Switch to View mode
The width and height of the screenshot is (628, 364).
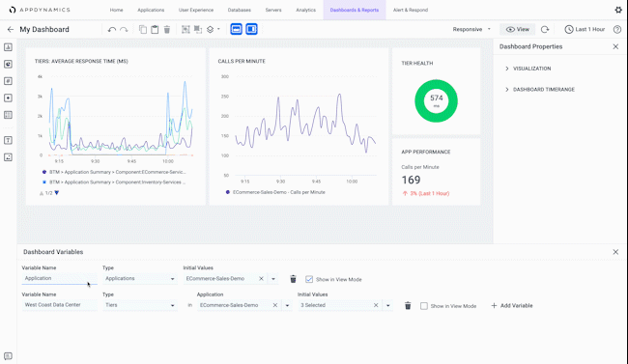point(518,29)
